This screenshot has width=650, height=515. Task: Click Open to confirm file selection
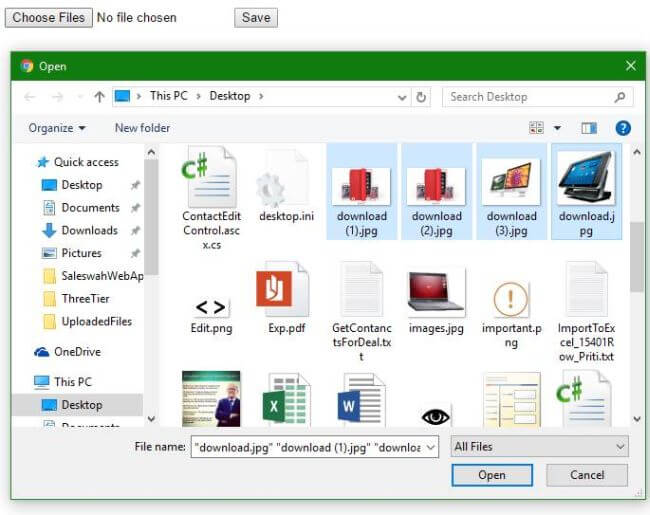point(492,475)
